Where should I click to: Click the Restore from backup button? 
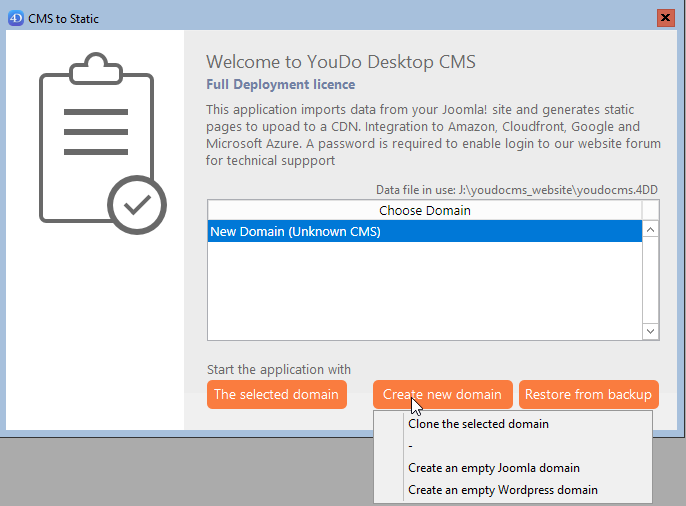tap(588, 394)
